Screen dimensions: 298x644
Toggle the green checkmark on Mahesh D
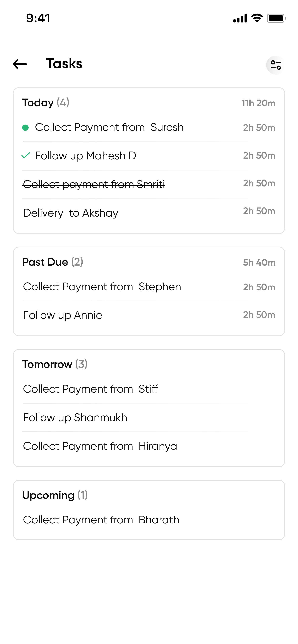pos(26,155)
